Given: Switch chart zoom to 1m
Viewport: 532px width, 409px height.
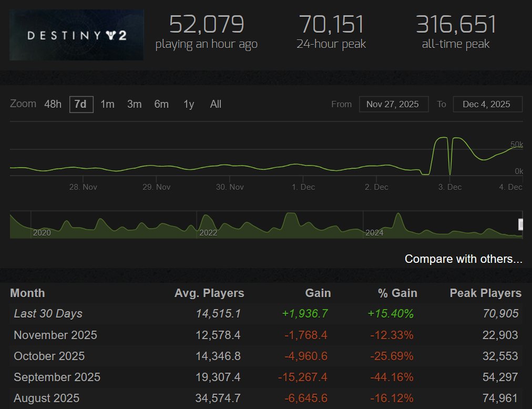Looking at the screenshot, I should (x=107, y=104).
